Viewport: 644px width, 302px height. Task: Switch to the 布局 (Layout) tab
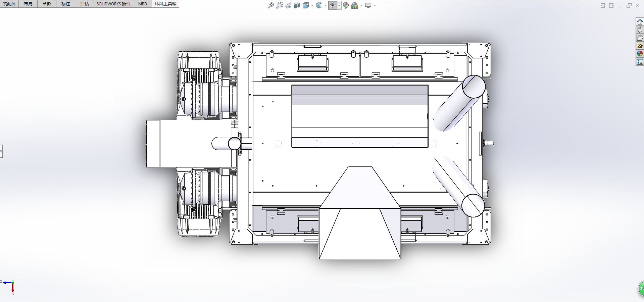point(28,4)
